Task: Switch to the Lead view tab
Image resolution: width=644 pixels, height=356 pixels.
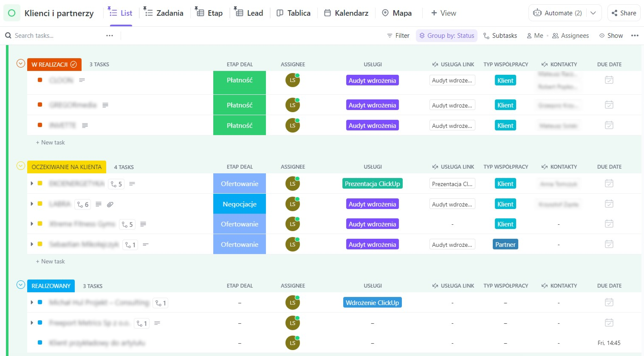Action: point(249,13)
